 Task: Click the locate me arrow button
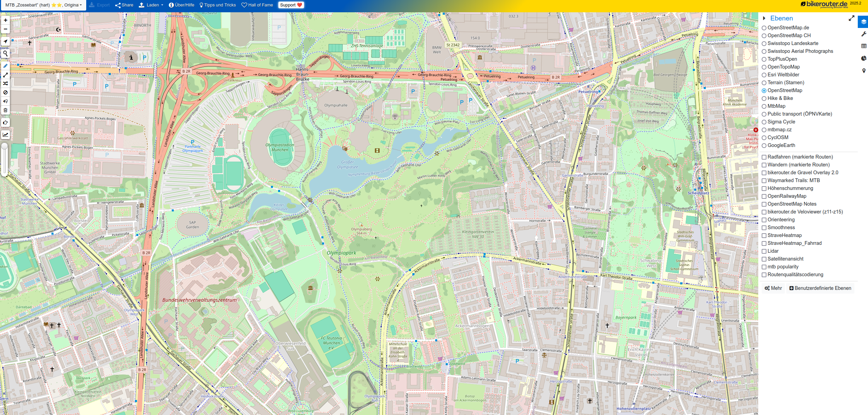click(5, 41)
